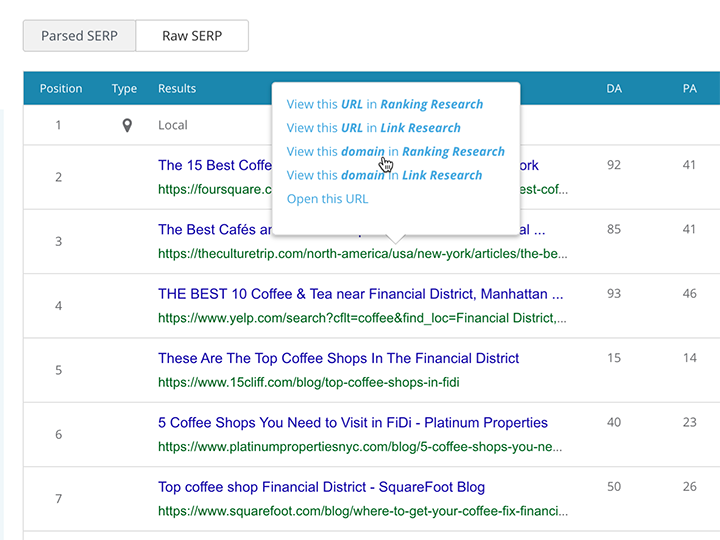The width and height of the screenshot is (720, 540).
Task: Click the platinumpropertiesnyc.com URL
Action: click(362, 447)
